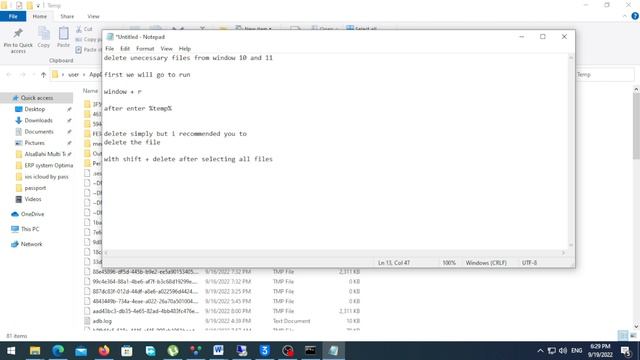Viewport: 640px width, 360px height.
Task: Click the Forward arrow in Explorer navigation bar
Action: coord(23,75)
